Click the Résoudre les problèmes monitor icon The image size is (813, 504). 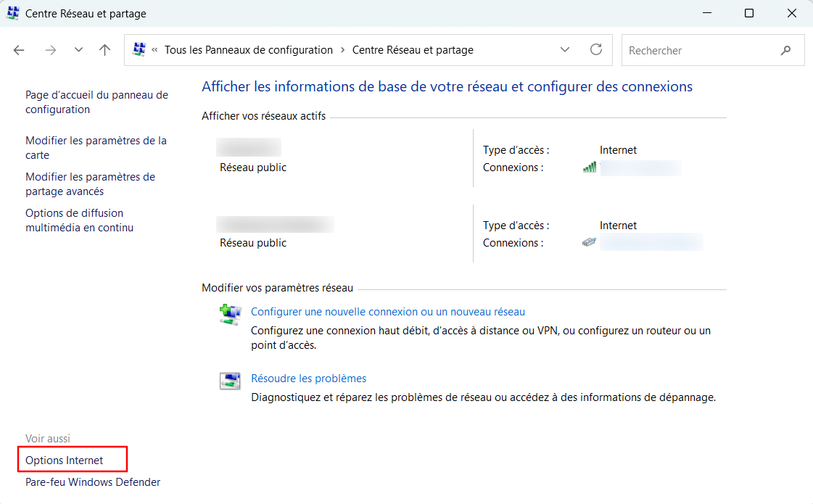pyautogui.click(x=230, y=380)
